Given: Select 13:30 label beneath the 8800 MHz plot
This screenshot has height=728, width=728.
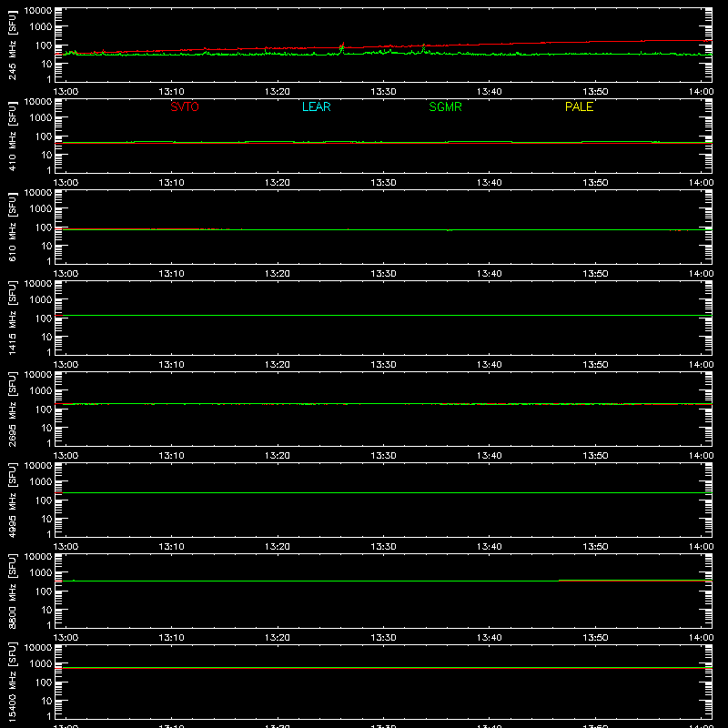Looking at the screenshot, I should tap(383, 638).
